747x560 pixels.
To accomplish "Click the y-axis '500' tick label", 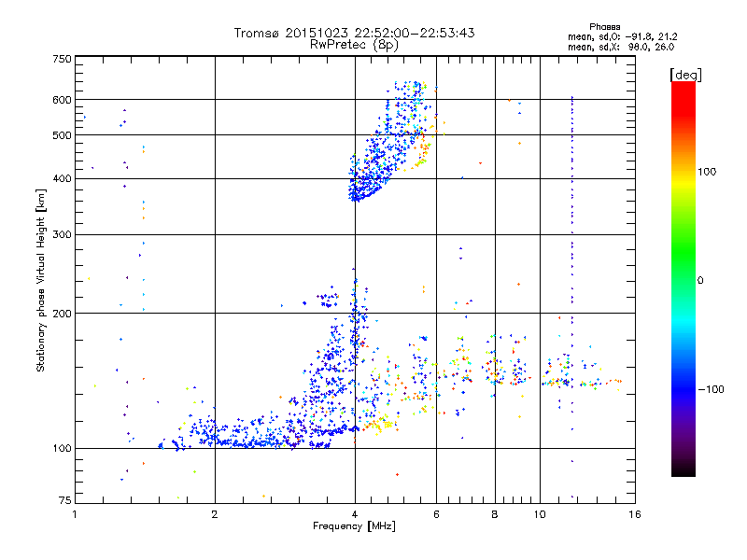I will pyautogui.click(x=62, y=135).
